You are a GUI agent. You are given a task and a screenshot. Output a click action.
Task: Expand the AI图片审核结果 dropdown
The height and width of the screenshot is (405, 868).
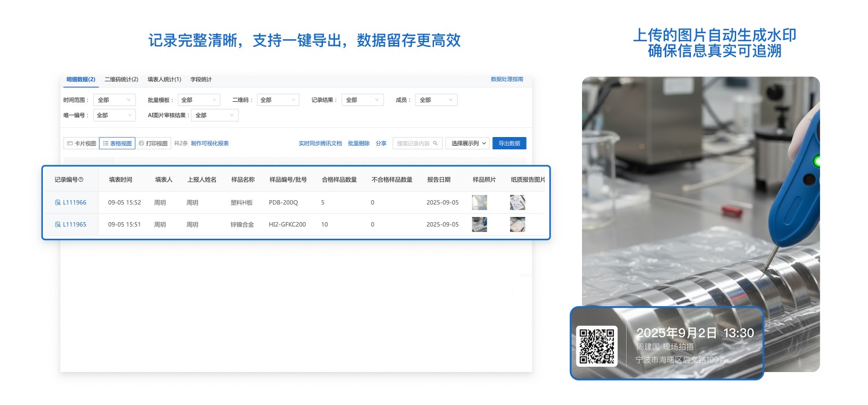click(215, 115)
